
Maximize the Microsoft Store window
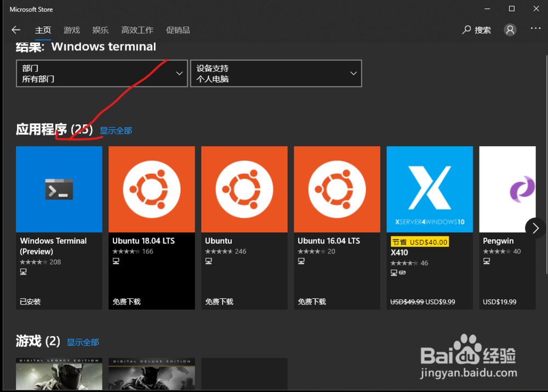click(512, 9)
